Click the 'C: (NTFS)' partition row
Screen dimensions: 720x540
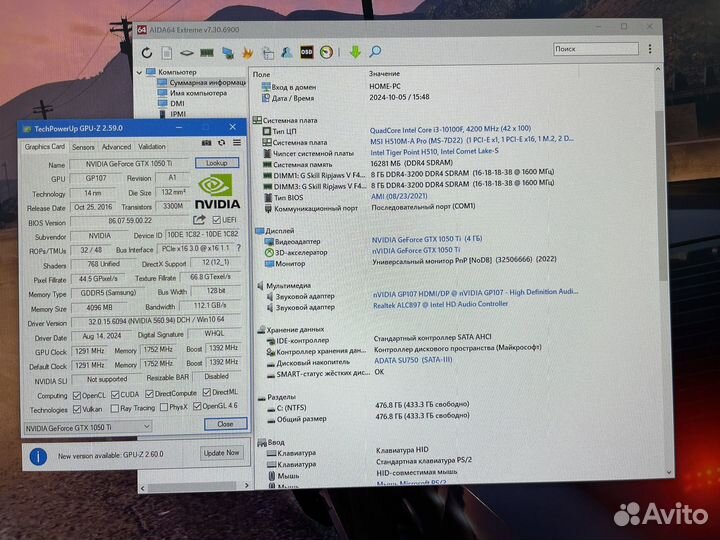coord(368,407)
